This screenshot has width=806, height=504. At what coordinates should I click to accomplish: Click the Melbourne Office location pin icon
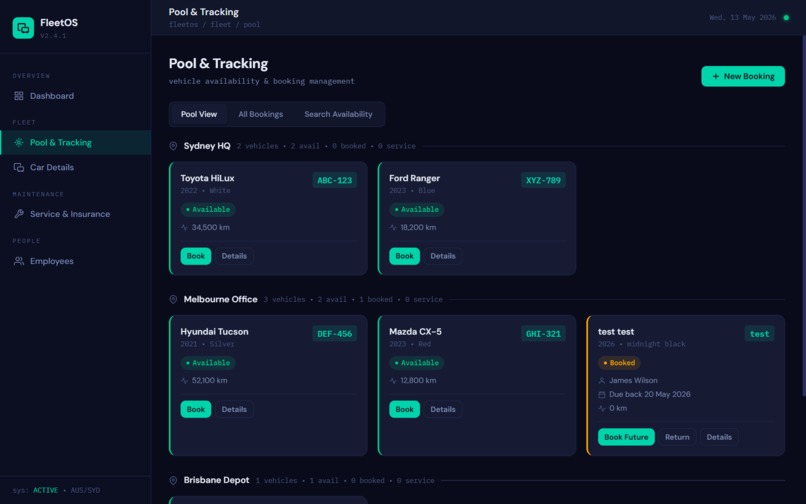173,299
